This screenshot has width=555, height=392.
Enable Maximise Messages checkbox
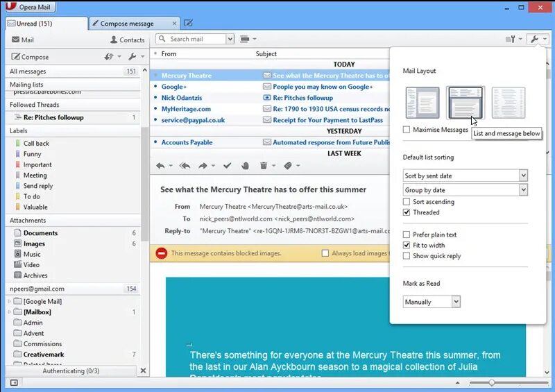tap(407, 130)
